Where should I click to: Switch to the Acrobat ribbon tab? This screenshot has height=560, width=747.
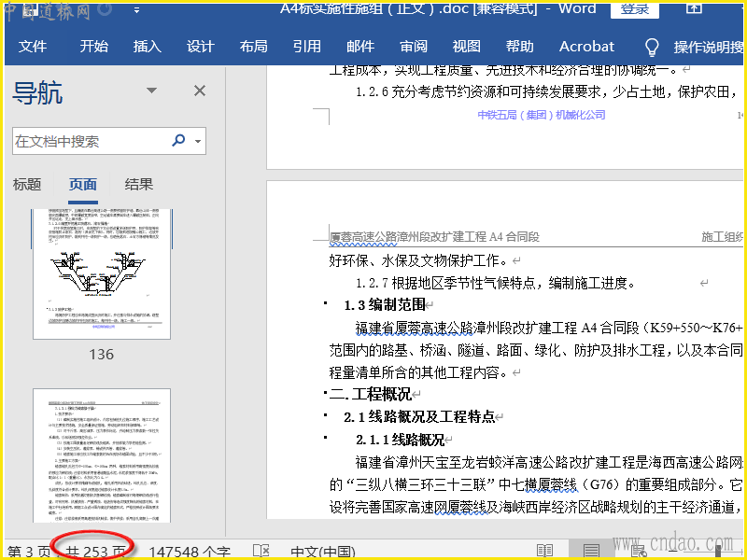click(x=586, y=46)
